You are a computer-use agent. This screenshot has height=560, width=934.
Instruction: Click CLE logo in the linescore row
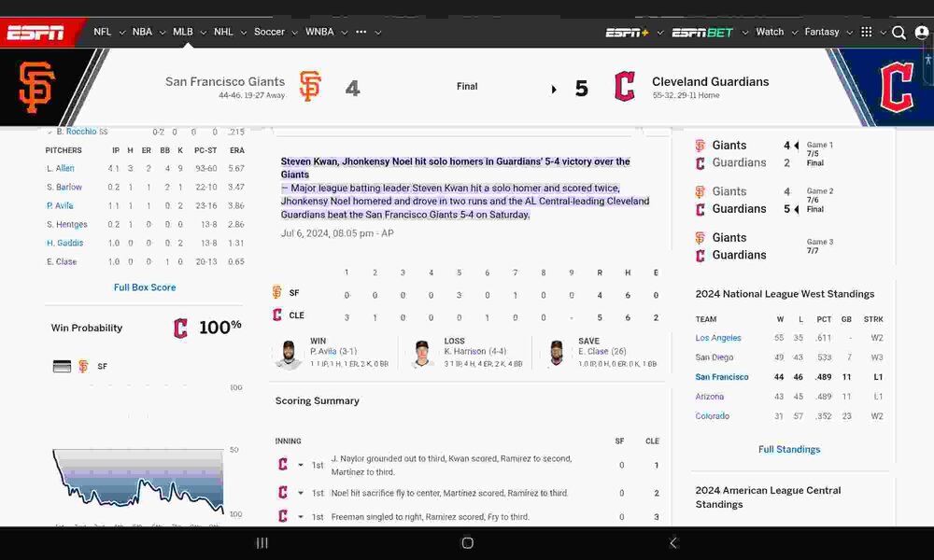point(277,315)
